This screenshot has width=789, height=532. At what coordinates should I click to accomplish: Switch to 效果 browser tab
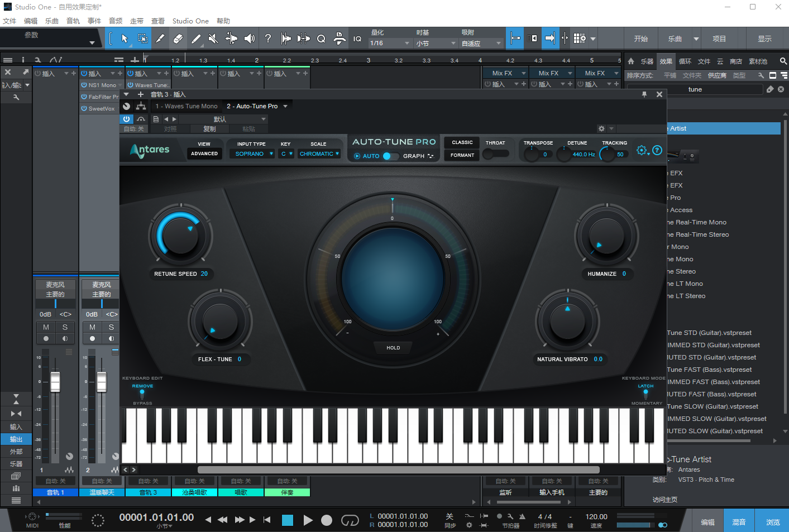[666, 61]
